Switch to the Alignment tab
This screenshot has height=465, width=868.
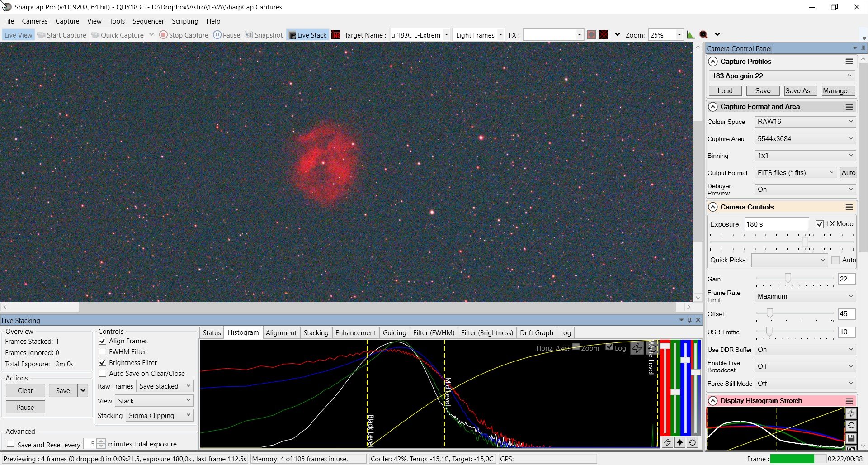click(x=281, y=333)
